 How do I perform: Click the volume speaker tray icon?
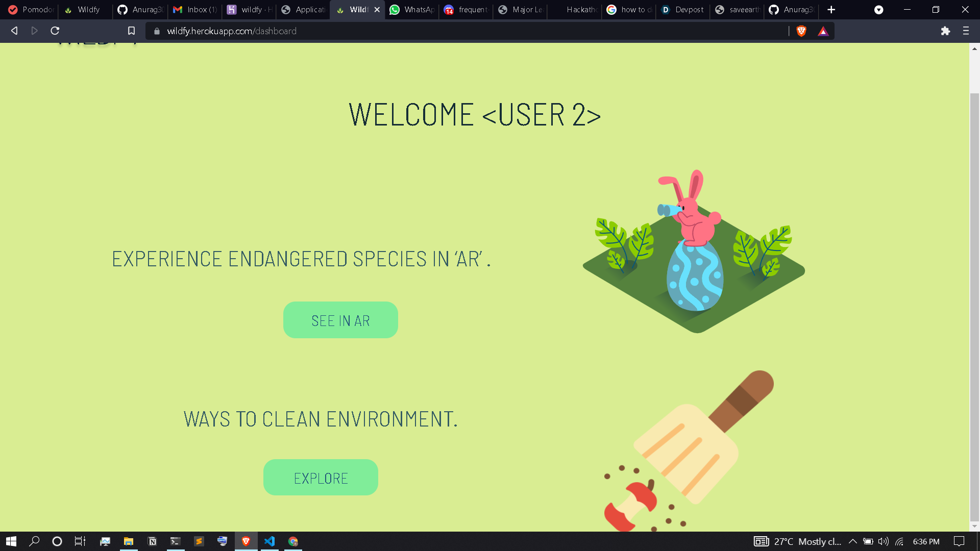coord(883,541)
